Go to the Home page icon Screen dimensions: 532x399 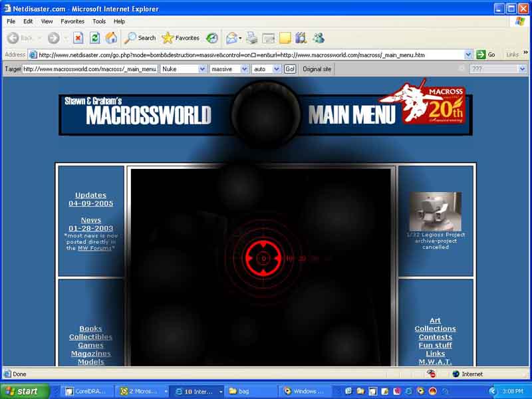(111, 38)
